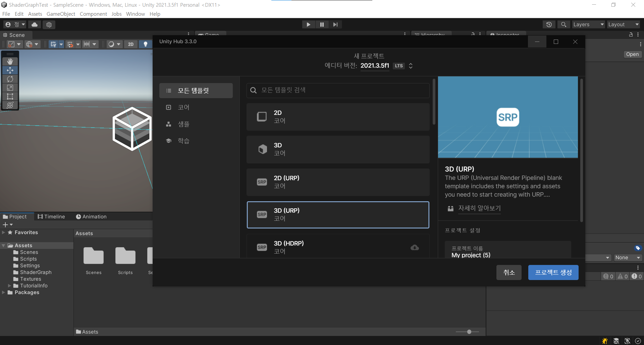Click the Open button in Inspector

632,55
